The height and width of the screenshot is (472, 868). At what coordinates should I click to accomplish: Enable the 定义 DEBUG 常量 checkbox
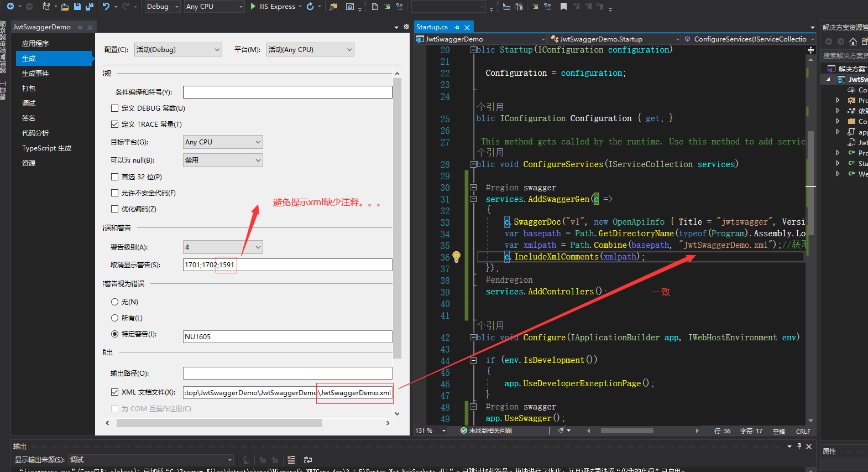point(115,108)
